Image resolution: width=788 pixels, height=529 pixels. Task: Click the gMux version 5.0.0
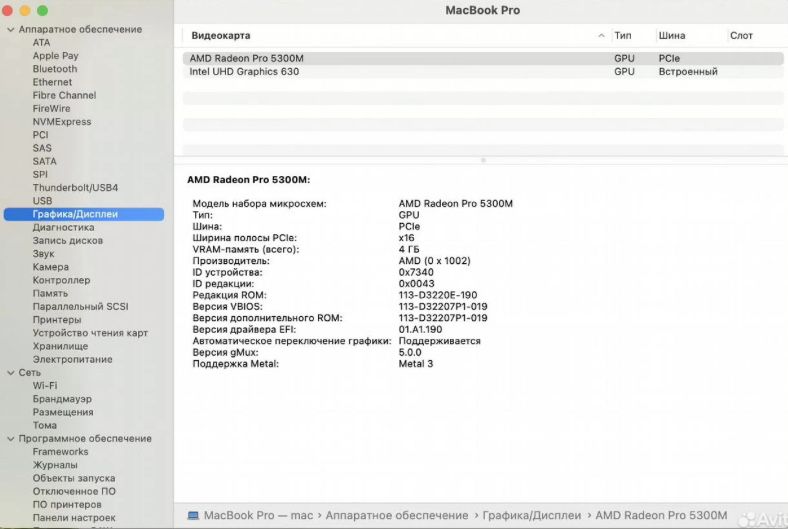pyautogui.click(x=410, y=352)
